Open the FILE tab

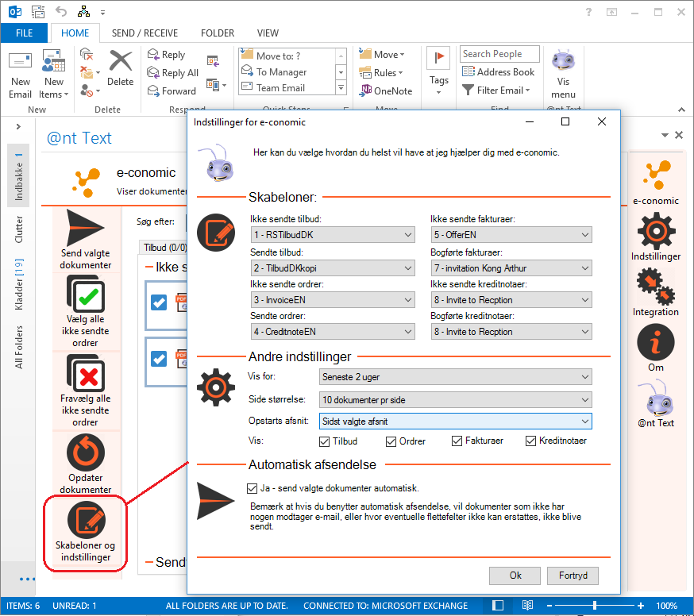(x=24, y=33)
